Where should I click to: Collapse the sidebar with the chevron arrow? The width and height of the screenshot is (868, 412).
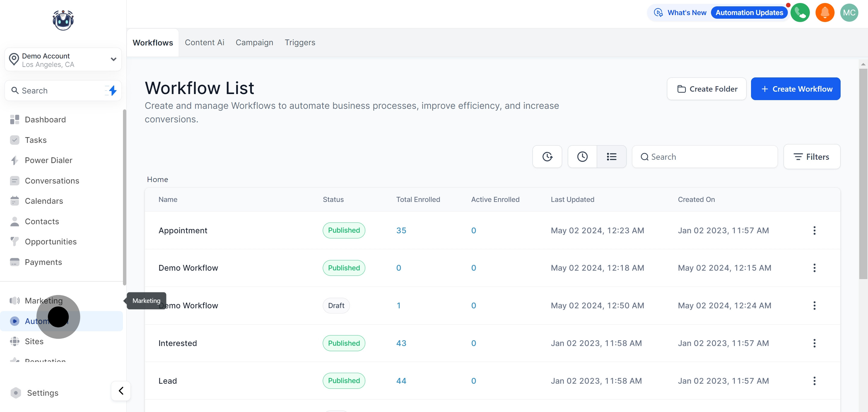[121, 391]
